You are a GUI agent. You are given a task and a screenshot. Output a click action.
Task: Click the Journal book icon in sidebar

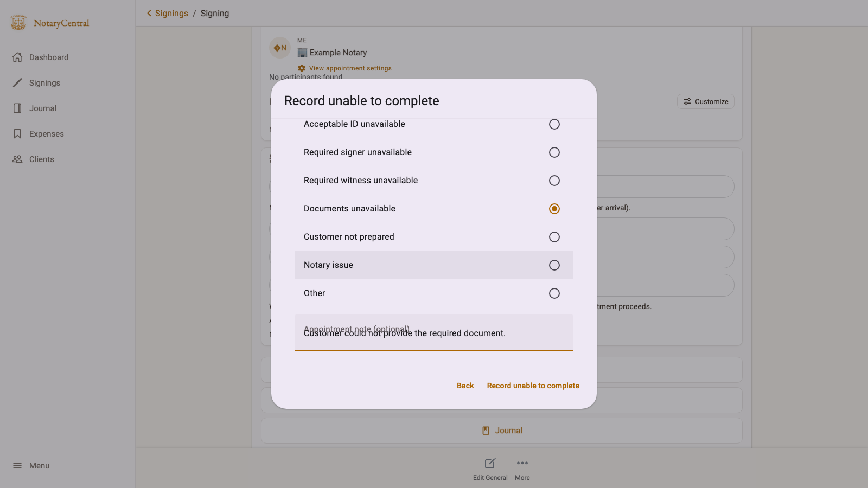17,108
